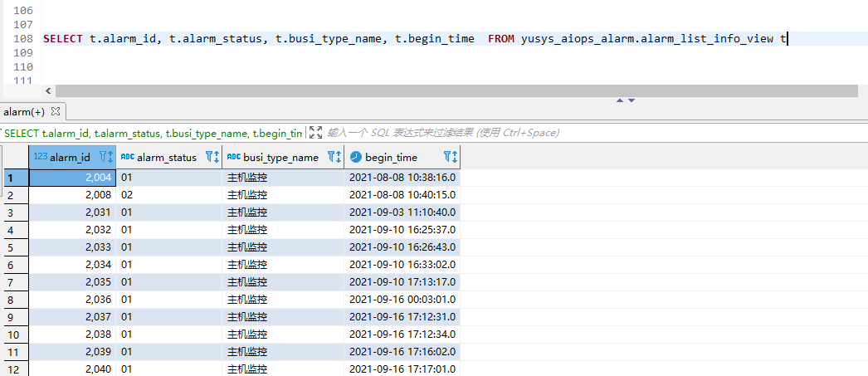Click the alarm_status cell 02

[x=168, y=195]
